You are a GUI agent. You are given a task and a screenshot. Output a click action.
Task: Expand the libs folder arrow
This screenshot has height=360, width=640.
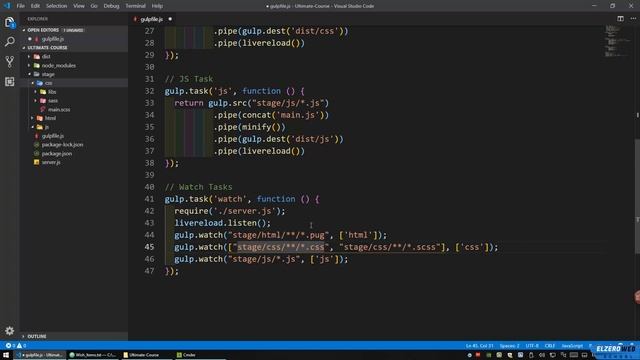coord(36,92)
